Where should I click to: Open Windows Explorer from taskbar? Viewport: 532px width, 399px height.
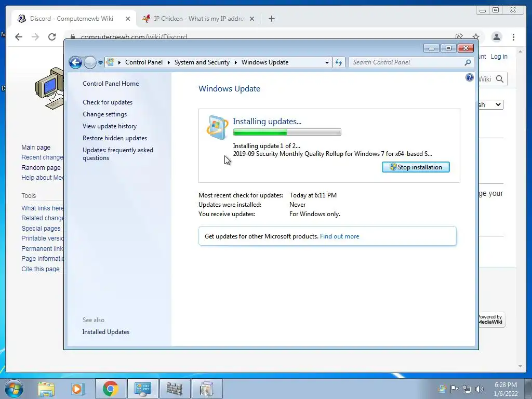(46, 389)
